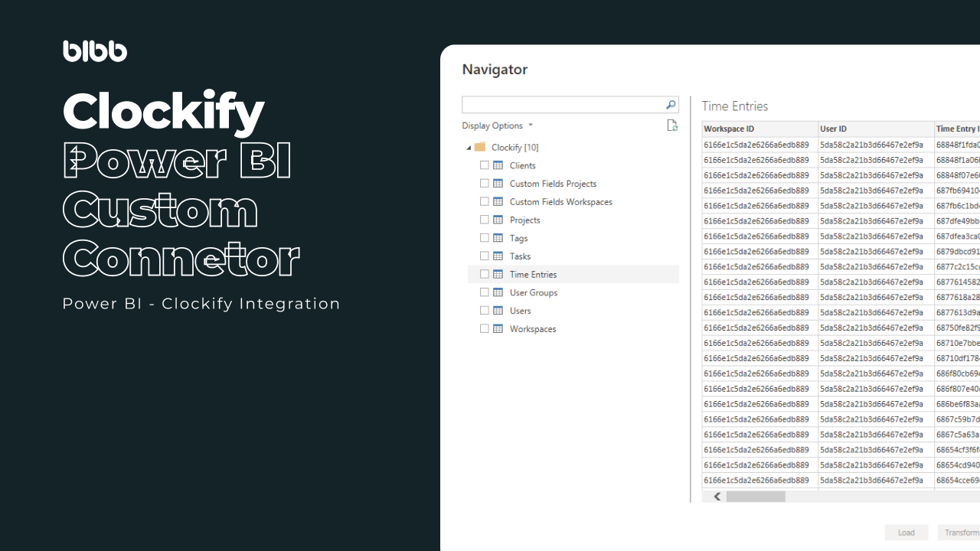Image resolution: width=980 pixels, height=551 pixels.
Task: Check the Custom Fields Workspaces checkbox
Action: [484, 202]
